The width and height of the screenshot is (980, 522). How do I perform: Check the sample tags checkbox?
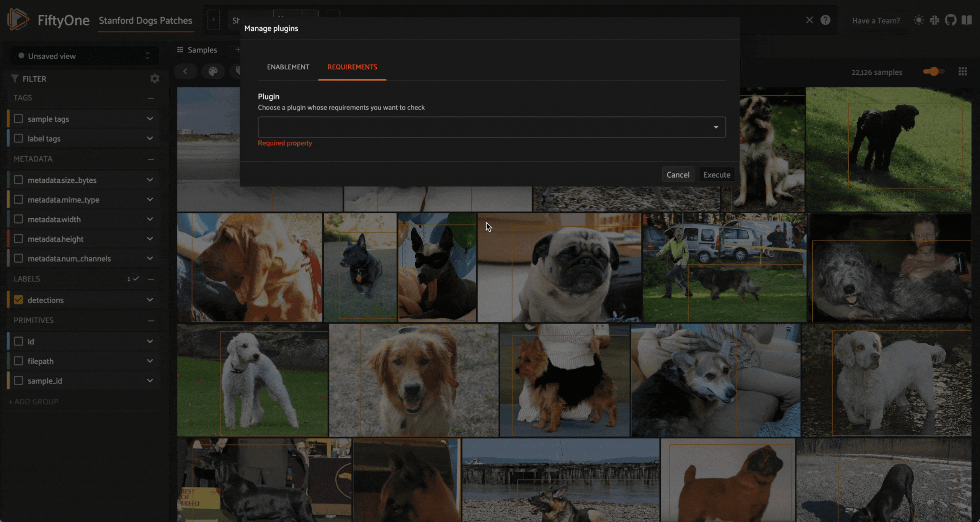(18, 119)
